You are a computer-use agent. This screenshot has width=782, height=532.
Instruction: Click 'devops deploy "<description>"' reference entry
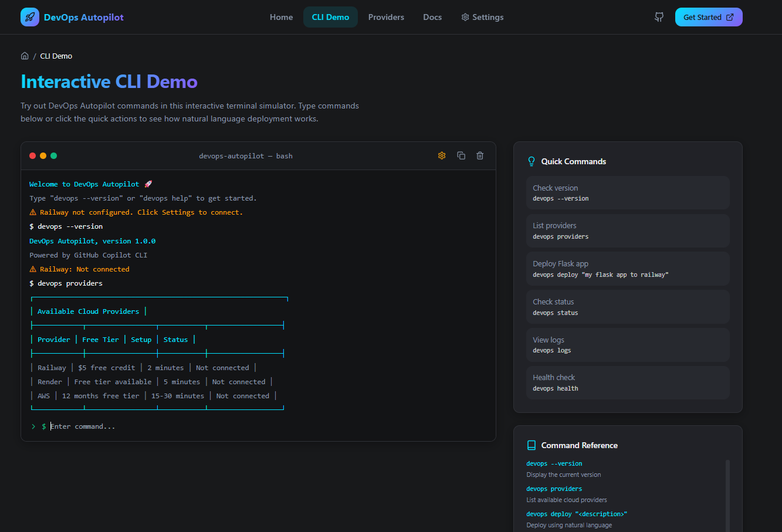[577, 514]
